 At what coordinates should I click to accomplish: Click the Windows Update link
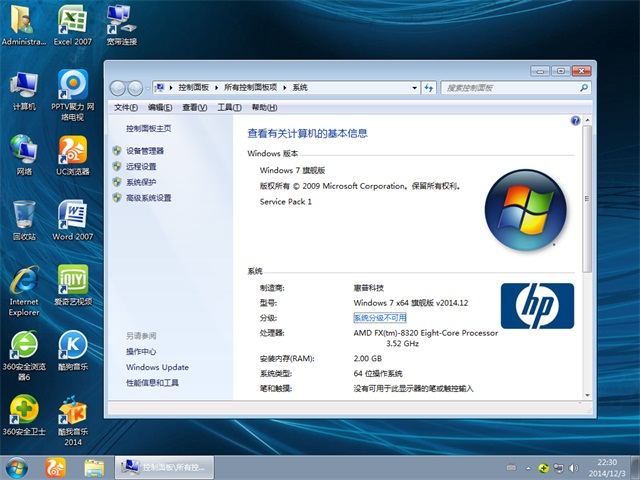pos(157,368)
